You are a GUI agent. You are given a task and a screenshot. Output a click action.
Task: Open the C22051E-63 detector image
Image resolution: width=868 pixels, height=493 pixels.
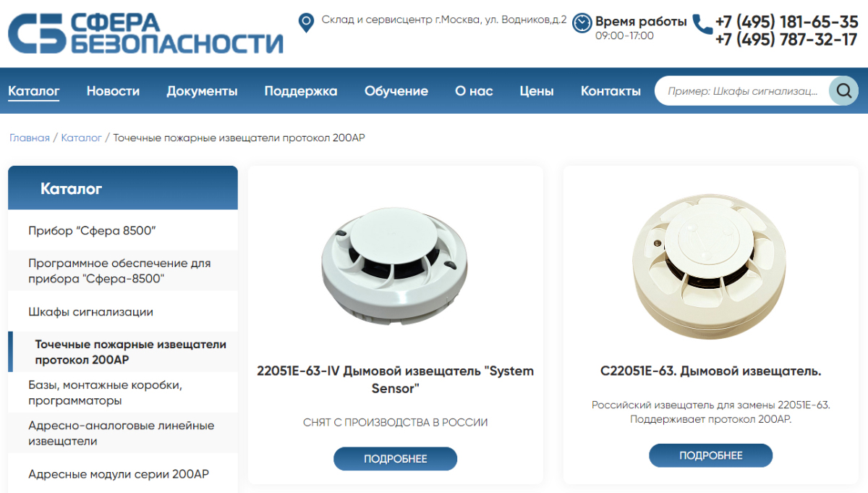point(710,266)
